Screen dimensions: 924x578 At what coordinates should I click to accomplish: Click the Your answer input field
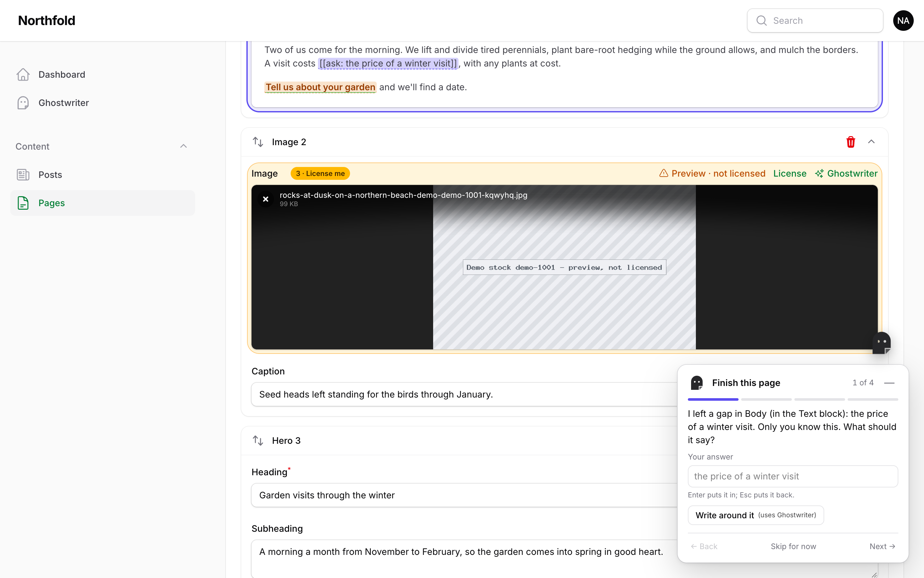tap(793, 476)
